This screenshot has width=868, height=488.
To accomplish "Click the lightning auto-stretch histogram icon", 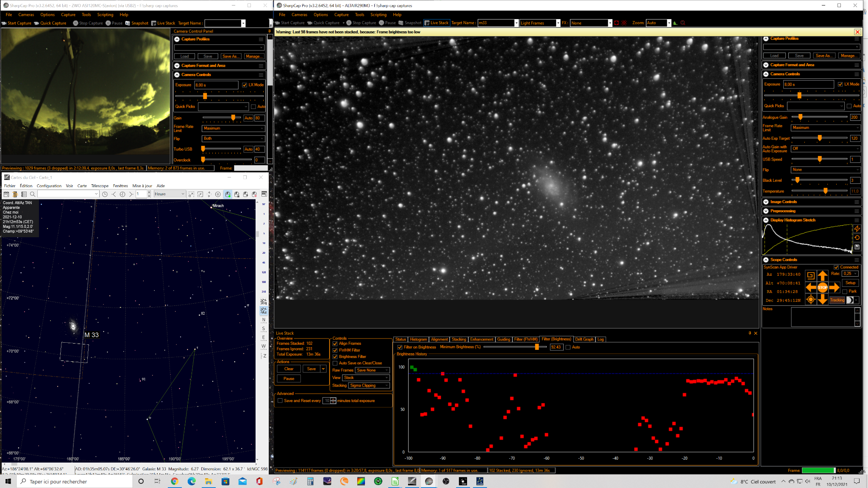I will click(x=857, y=228).
